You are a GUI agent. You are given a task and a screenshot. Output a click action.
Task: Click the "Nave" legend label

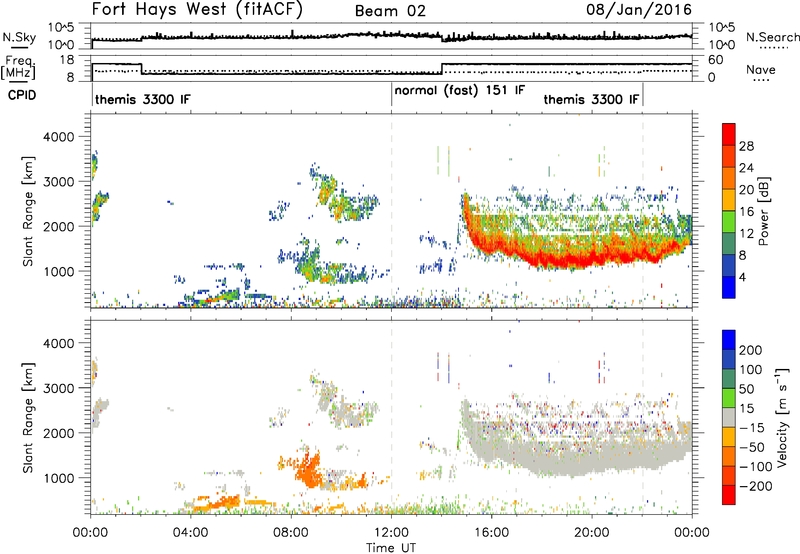761,70
